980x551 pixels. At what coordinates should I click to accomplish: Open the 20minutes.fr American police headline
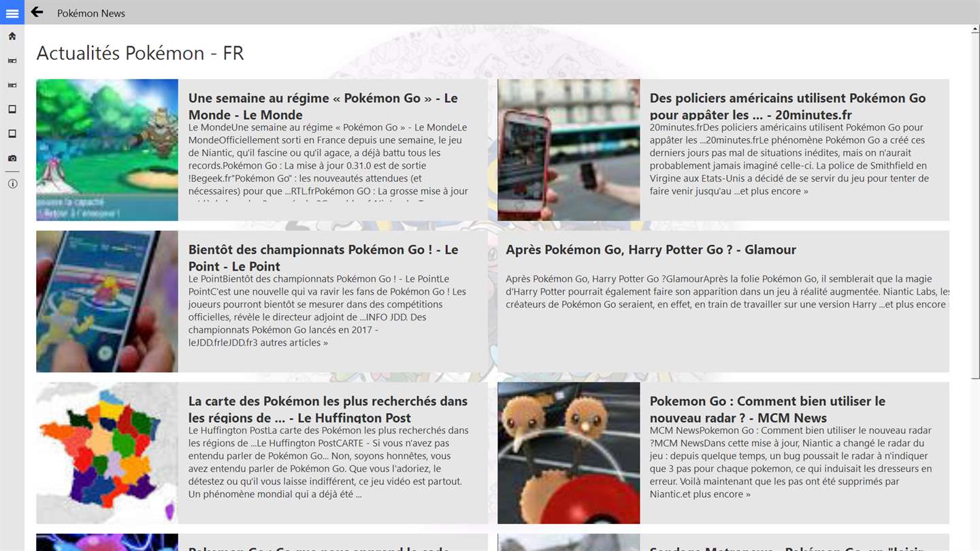click(787, 106)
